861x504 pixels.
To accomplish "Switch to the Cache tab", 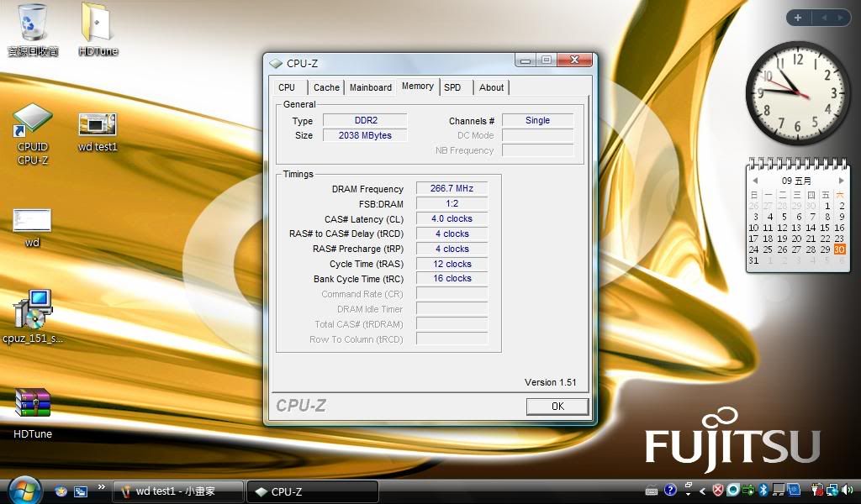I will click(326, 87).
